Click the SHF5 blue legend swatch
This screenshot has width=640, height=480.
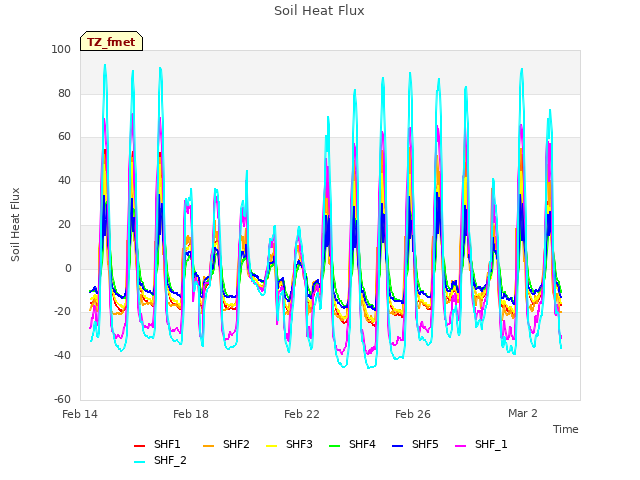[x=398, y=446]
